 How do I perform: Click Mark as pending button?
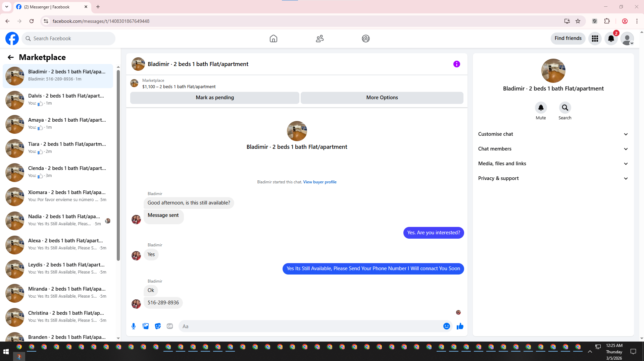(215, 98)
